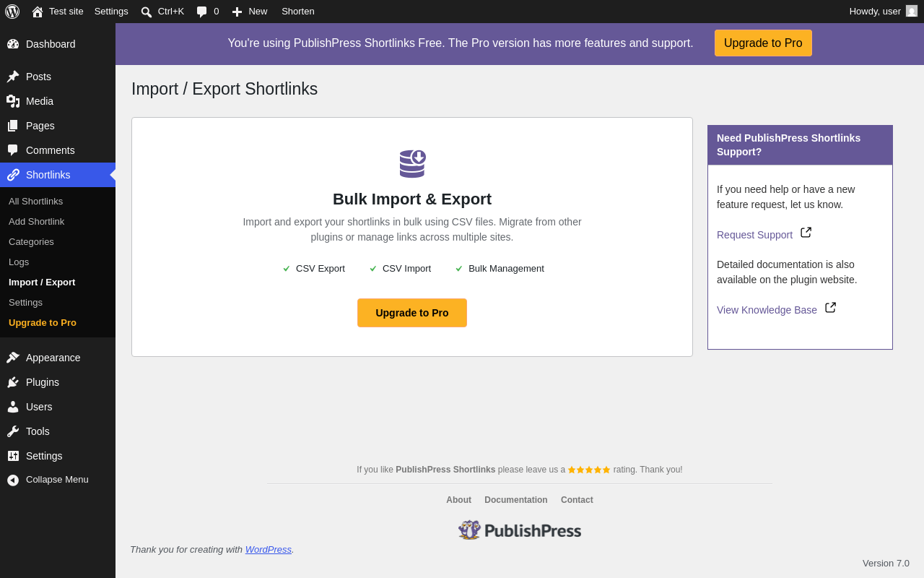Click the Tools wrench icon
This screenshot has width=924, height=578.
(x=13, y=431)
